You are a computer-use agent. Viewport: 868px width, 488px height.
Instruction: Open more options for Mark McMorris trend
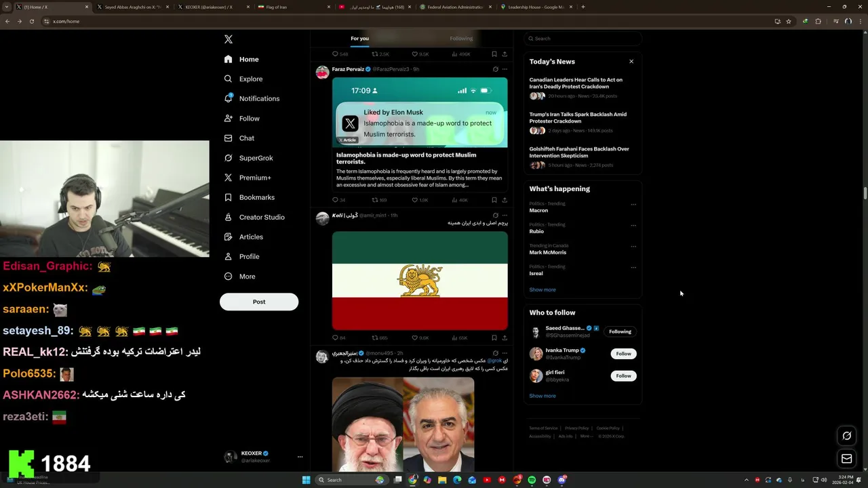tap(633, 246)
